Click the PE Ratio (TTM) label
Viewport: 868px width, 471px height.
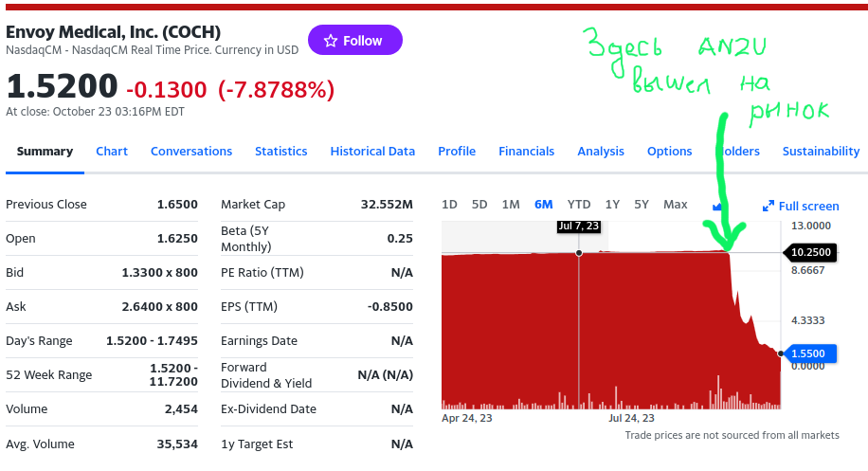tap(262, 272)
